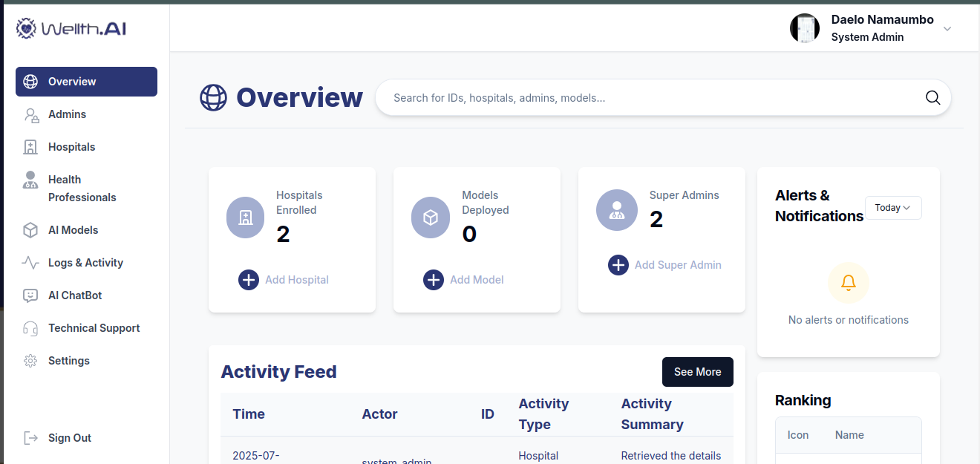Open the Today filter dropdown in Alerts

893,208
